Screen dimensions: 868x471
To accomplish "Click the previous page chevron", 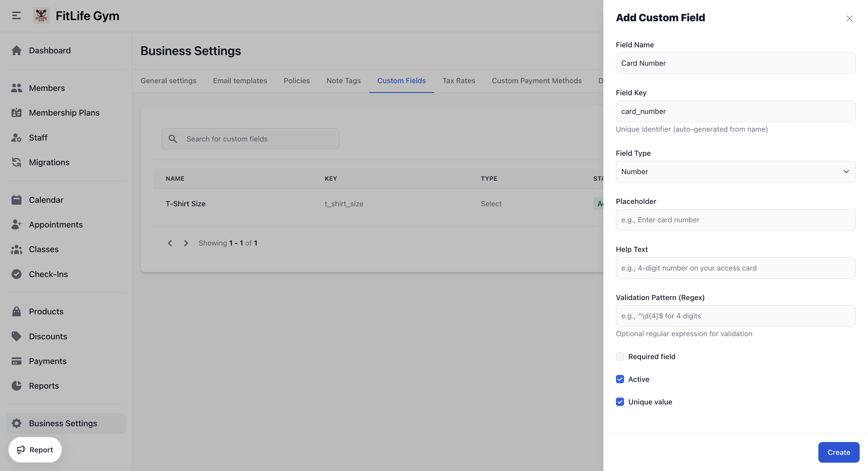I will pos(170,243).
